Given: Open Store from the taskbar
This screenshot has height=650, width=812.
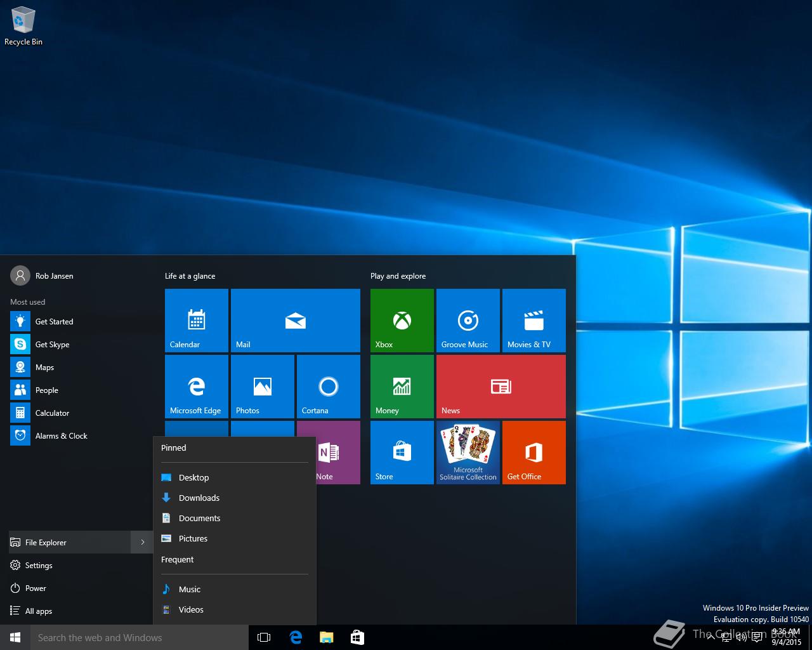Looking at the screenshot, I should click(357, 637).
